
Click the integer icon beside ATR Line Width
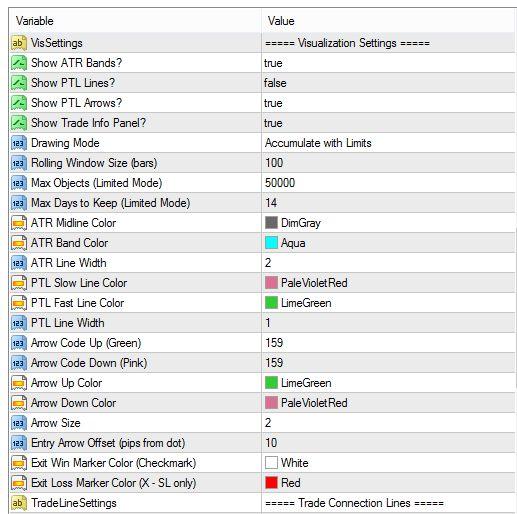tap(19, 263)
